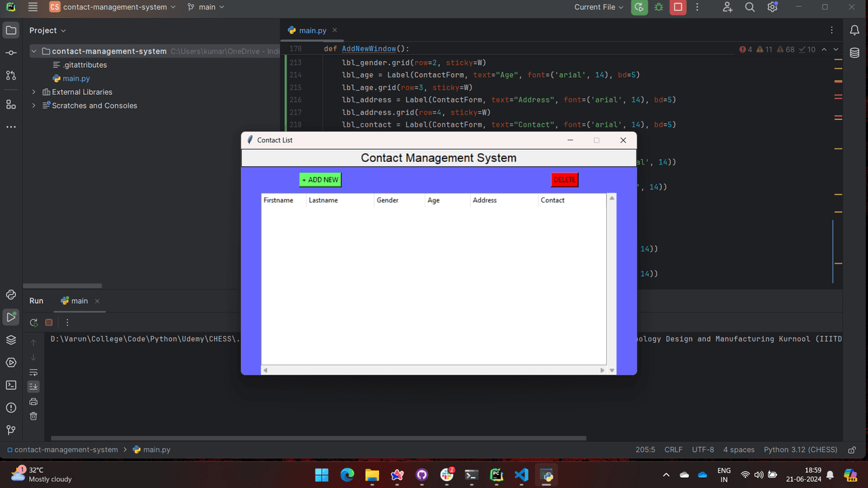Click the Rerun icon in Run panel
Screen dimensions: 868x488
34,323
